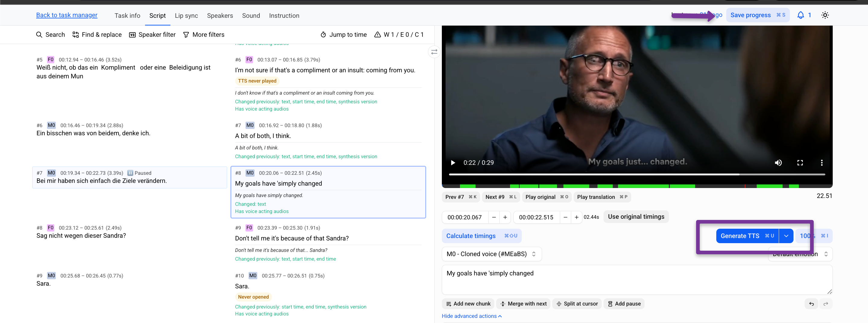This screenshot has height=323, width=868.
Task: Enter video fullscreen mode
Action: point(800,163)
